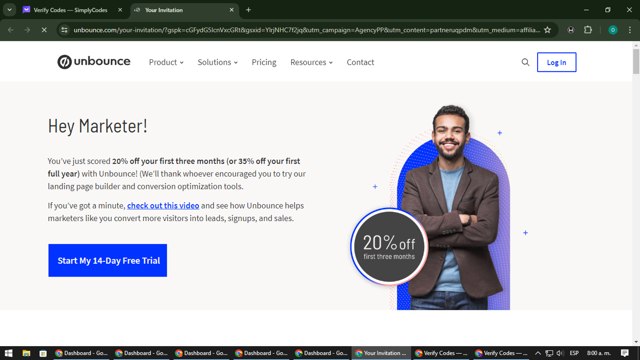Screen dimensions: 640x360
Task: Click the extension icon beside the bookmark star
Action: coord(571,30)
